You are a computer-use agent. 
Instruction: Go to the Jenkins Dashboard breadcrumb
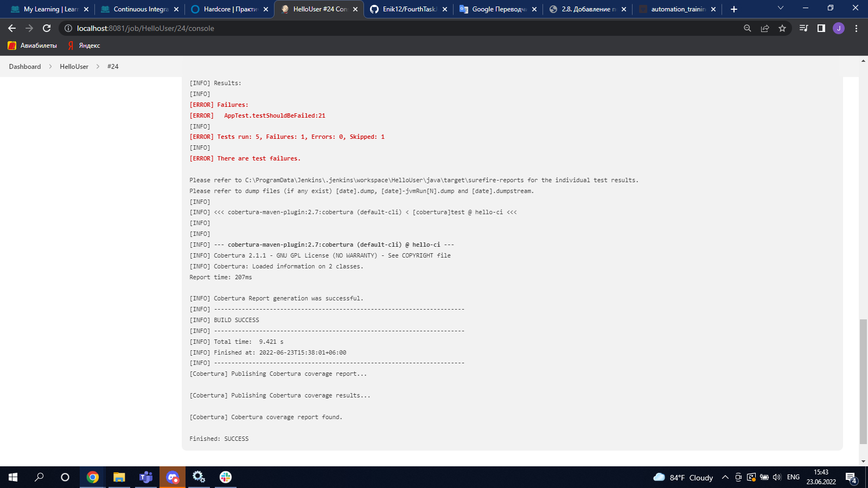point(25,67)
